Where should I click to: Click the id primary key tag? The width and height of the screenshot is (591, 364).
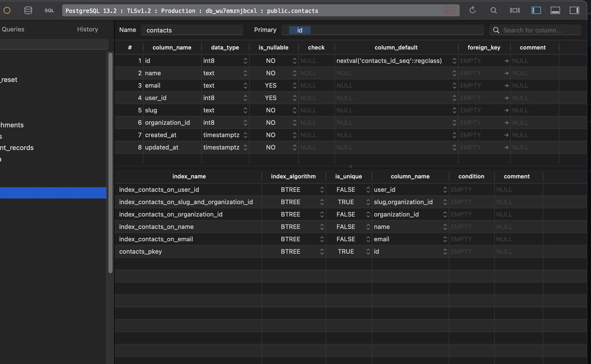click(x=299, y=30)
